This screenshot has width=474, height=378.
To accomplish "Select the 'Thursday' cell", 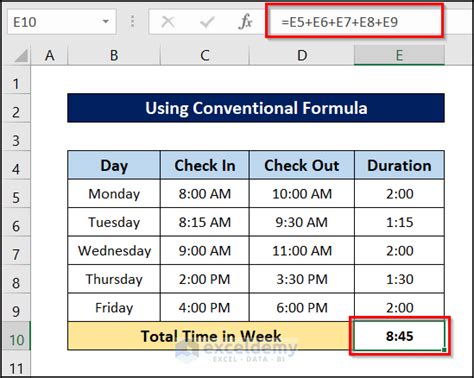I will (x=114, y=279).
